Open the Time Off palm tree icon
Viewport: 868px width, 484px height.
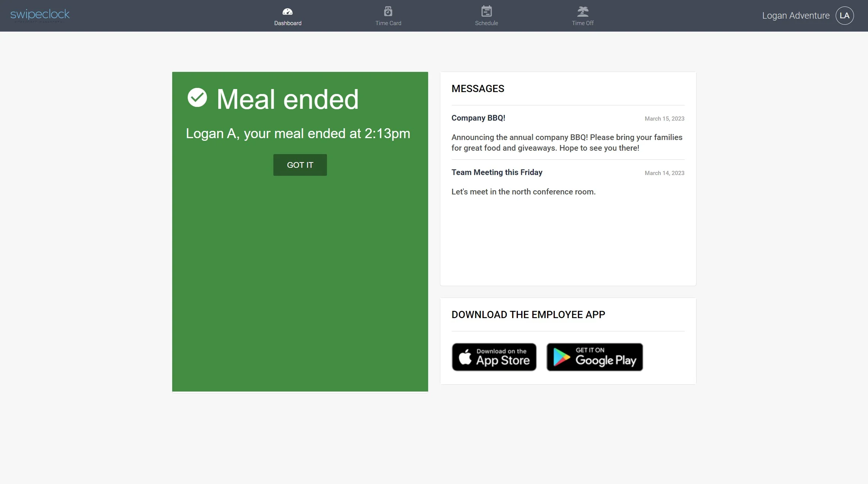[582, 11]
